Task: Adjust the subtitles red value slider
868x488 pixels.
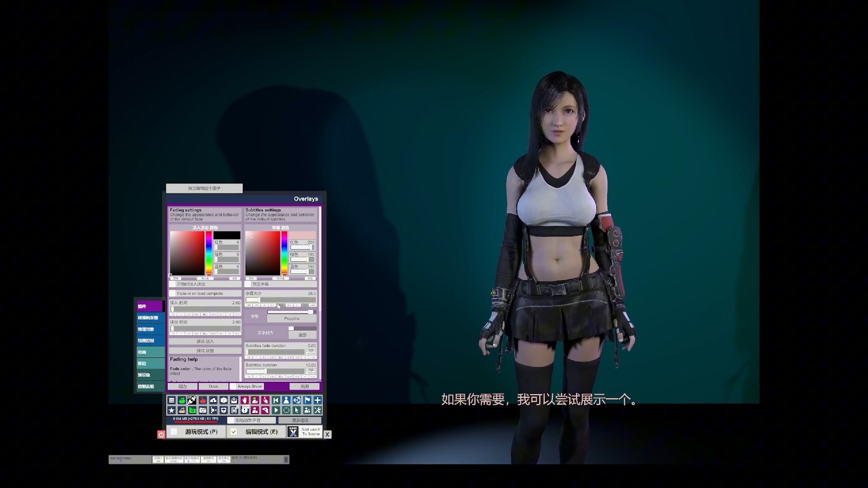Action: (x=302, y=248)
